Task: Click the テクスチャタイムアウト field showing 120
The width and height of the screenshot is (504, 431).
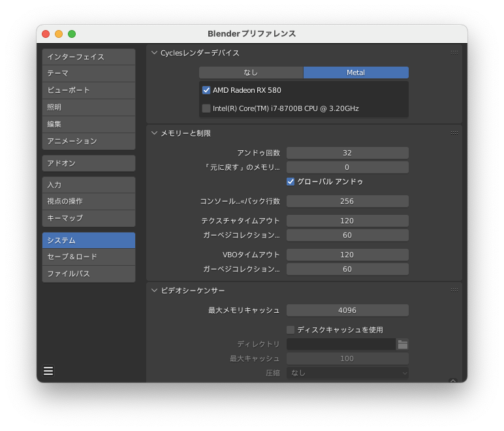Action: [x=347, y=221]
